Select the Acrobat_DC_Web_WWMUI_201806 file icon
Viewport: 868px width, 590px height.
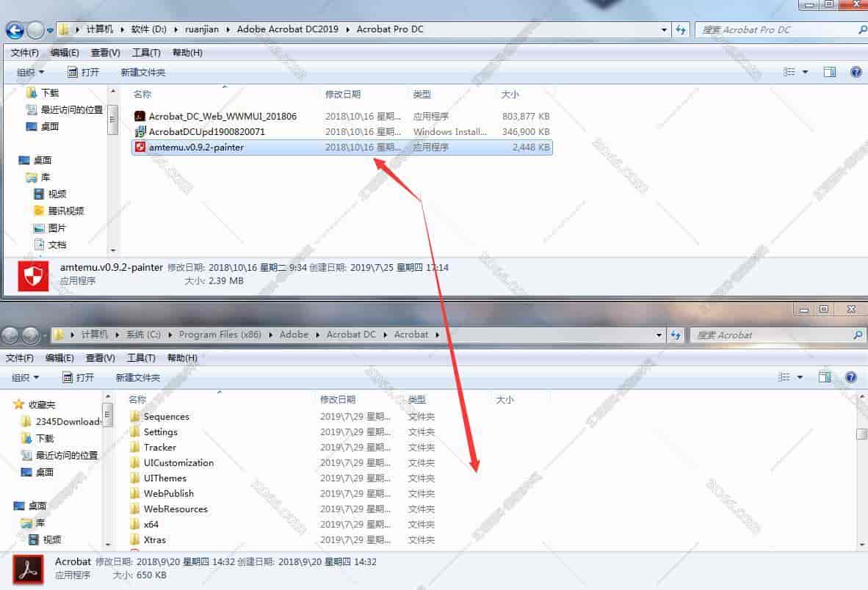click(x=140, y=116)
